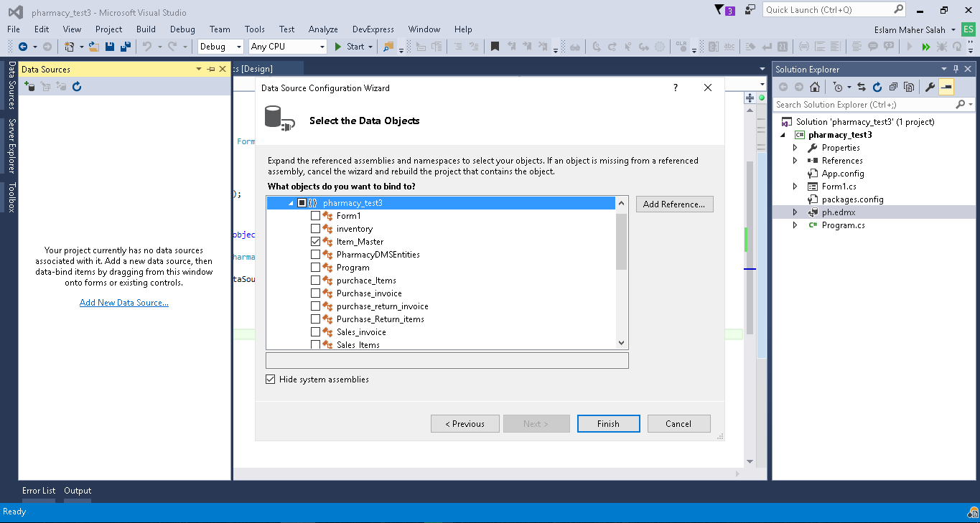Viewport: 980px width, 523px height.
Task: Toggle Preview Selected Items in Solution Explorer
Action: click(x=946, y=87)
